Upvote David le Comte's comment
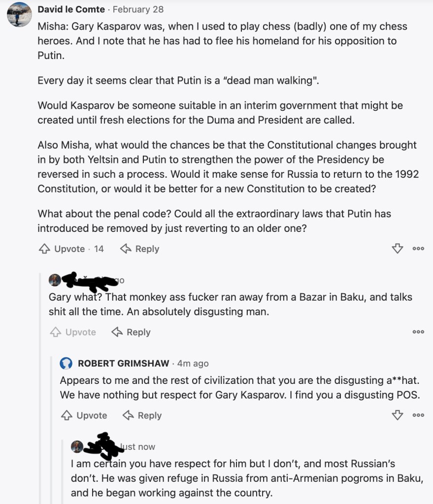 pyautogui.click(x=62, y=249)
